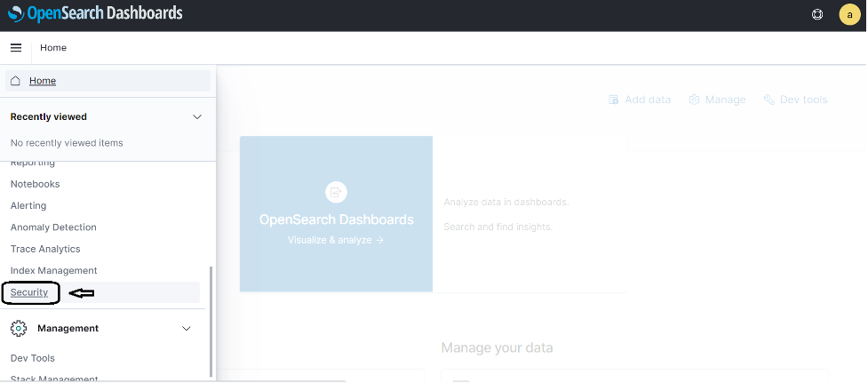Click the Dev tools header link
This screenshot has height=383, width=868.
click(x=804, y=100)
